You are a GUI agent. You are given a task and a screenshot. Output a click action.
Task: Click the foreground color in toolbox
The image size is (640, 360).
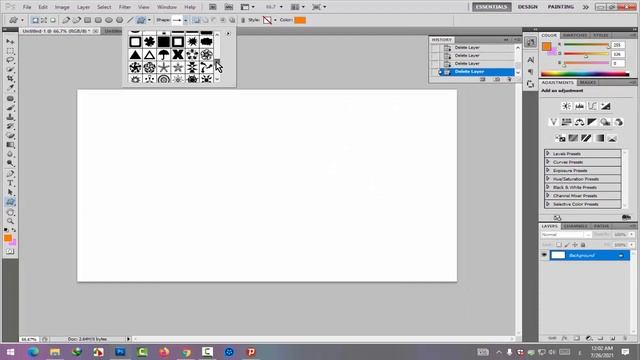tap(7, 238)
